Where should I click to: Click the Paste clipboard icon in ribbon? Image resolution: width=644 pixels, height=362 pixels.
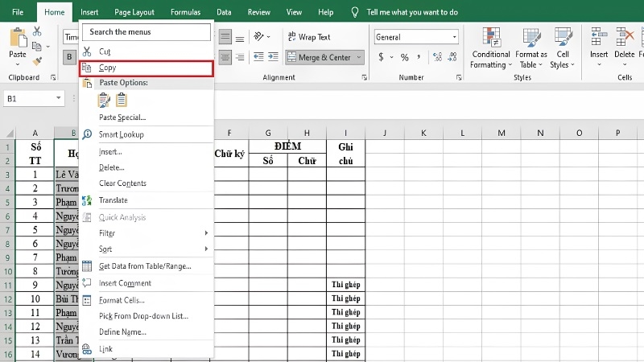point(18,38)
